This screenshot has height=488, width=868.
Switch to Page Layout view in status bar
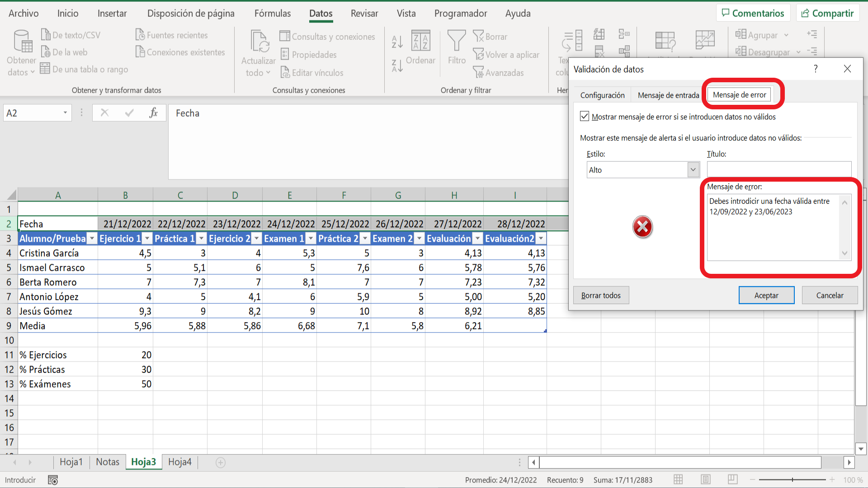click(x=706, y=480)
